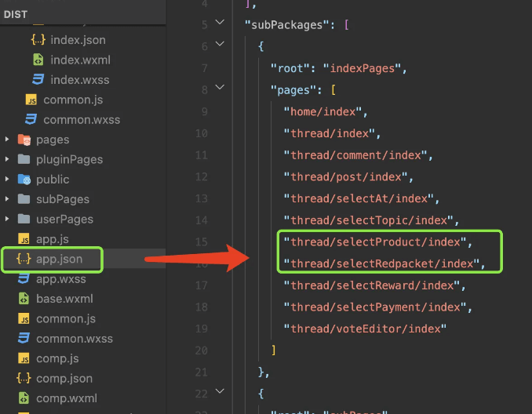This screenshot has width=532, height=414.
Task: Click the comp.json braces icon
Action: [x=24, y=379]
